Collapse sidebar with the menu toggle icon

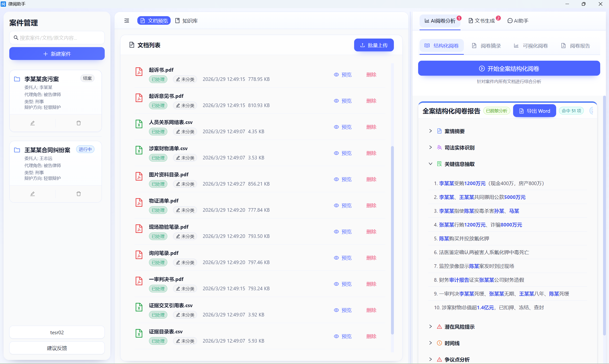point(127,21)
